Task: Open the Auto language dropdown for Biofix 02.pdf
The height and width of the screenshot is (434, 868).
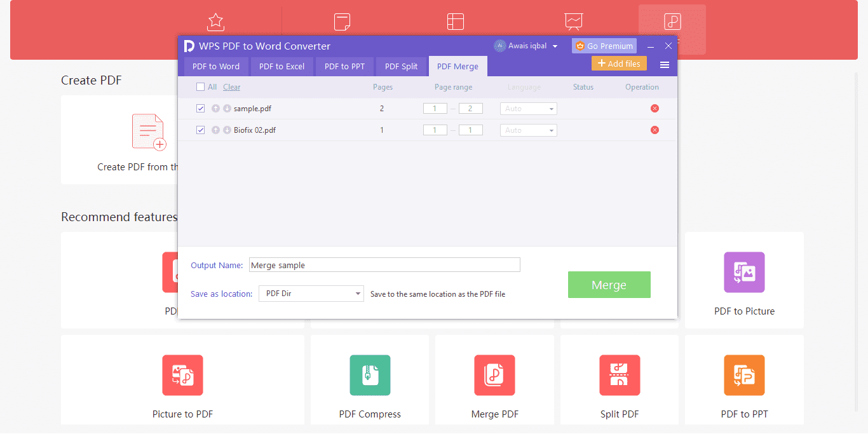Action: click(x=529, y=130)
